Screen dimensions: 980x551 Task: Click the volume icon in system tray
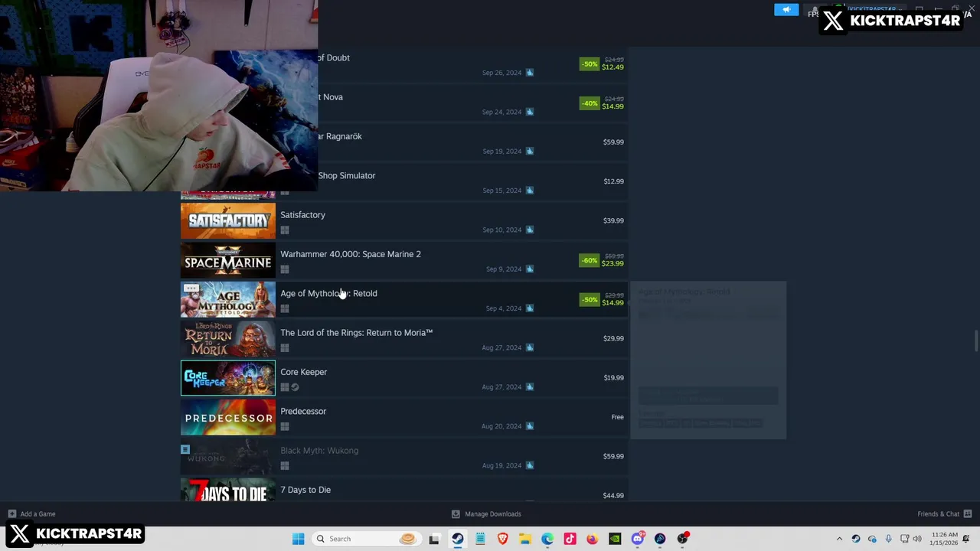(x=917, y=539)
